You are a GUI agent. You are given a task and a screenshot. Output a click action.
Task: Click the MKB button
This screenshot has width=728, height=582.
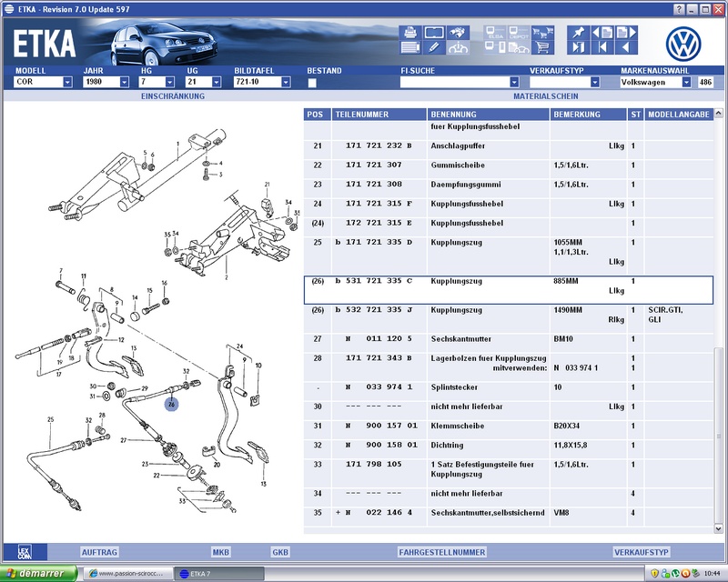tap(220, 552)
